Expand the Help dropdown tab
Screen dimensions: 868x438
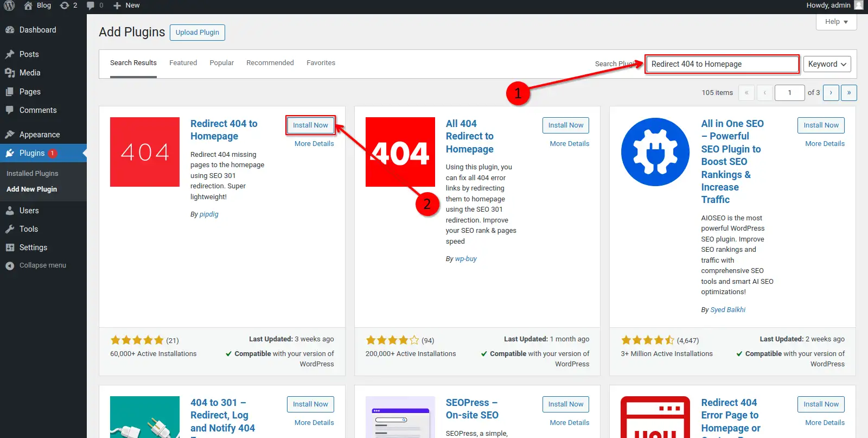click(x=836, y=22)
